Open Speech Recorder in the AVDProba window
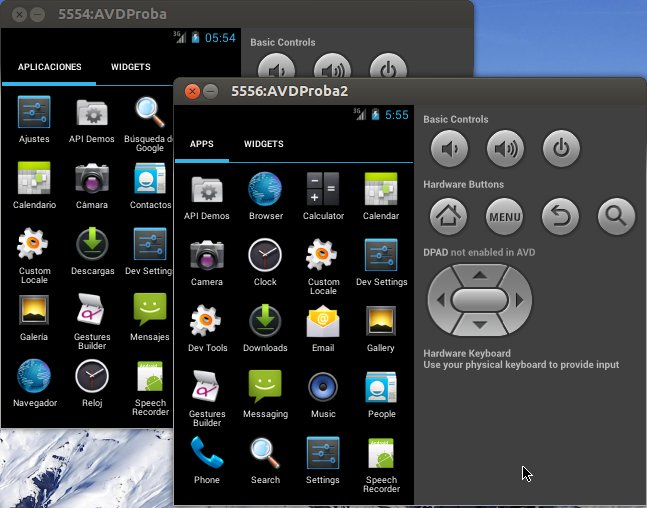The image size is (647, 508). (x=150, y=389)
